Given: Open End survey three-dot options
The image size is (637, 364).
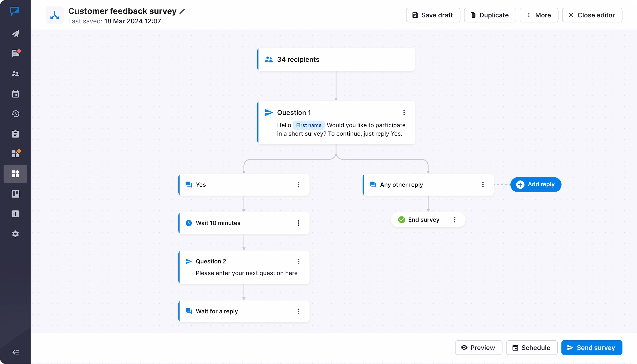Looking at the screenshot, I should (455, 219).
